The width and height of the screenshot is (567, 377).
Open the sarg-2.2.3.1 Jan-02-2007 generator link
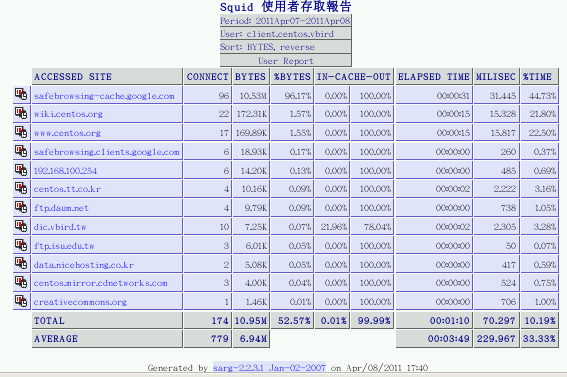point(269,368)
